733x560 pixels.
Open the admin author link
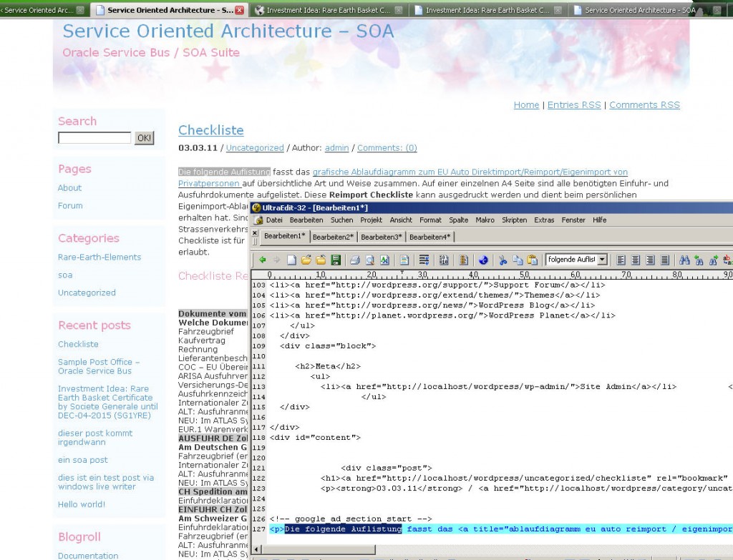tap(336, 148)
